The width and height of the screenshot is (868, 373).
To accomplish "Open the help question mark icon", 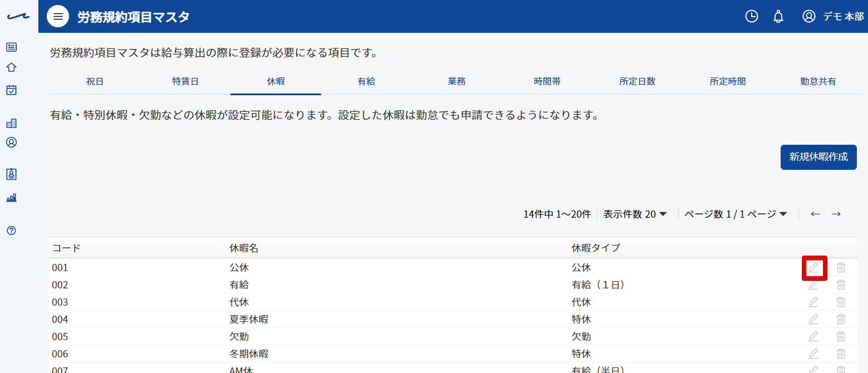I will click(11, 230).
